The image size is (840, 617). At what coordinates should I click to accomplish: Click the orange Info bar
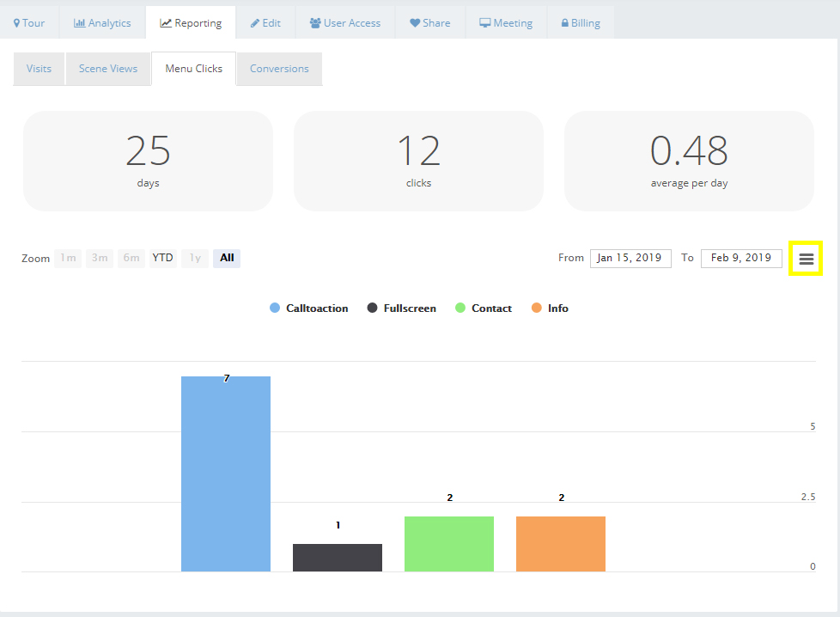coord(561,544)
